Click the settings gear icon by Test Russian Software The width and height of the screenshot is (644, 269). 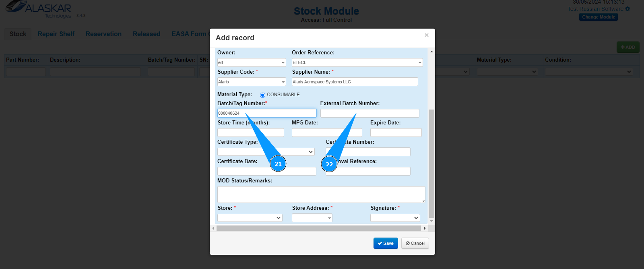(x=627, y=9)
